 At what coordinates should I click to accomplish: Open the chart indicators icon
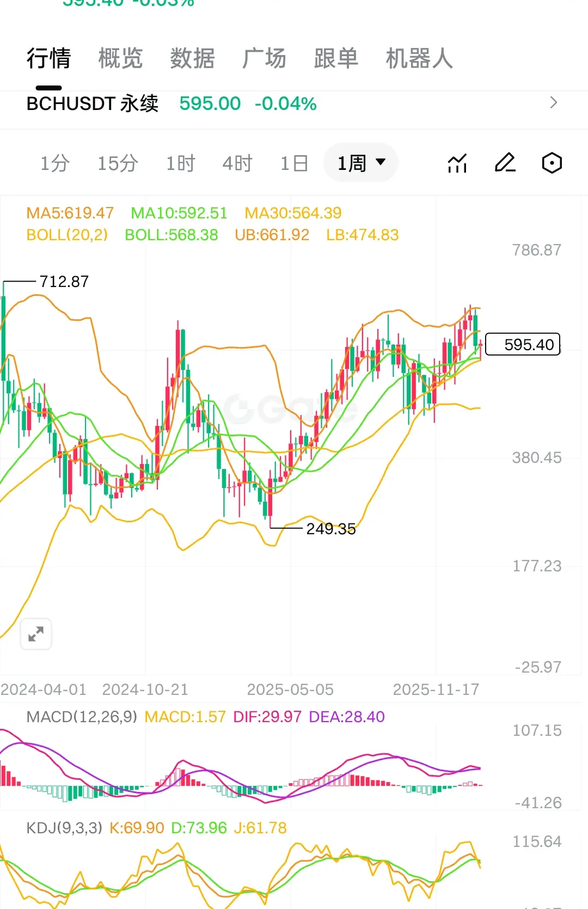[457, 163]
